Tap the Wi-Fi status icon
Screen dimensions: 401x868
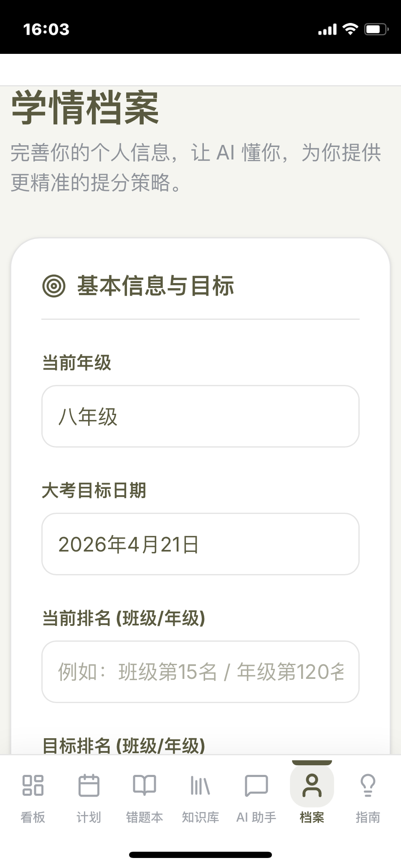click(350, 29)
